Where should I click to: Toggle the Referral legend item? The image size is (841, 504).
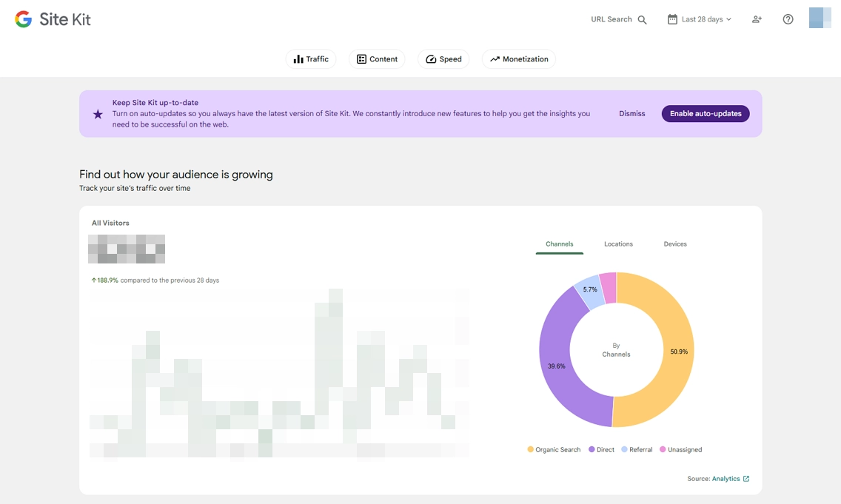pos(637,449)
